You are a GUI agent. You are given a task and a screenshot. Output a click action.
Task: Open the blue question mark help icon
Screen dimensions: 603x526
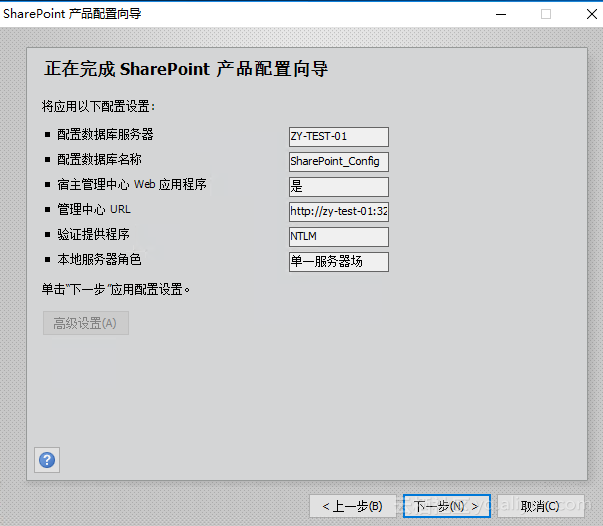47,460
